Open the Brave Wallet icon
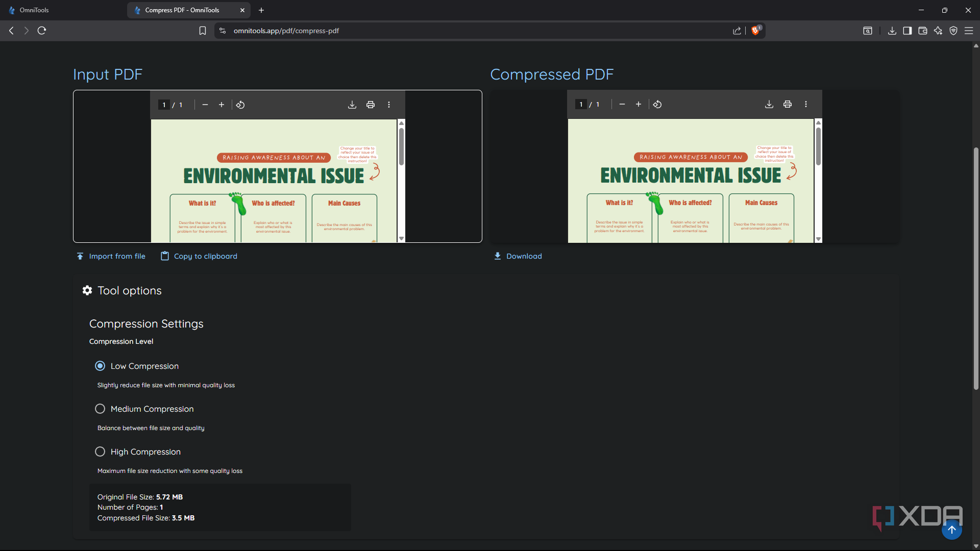Screen dimensions: 980x551 pos(923,31)
